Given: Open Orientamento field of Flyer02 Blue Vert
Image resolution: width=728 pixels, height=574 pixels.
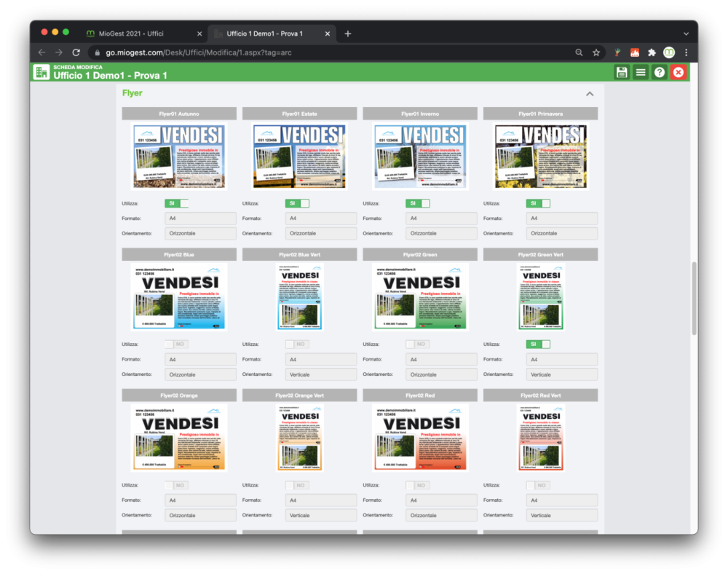Looking at the screenshot, I should (321, 374).
